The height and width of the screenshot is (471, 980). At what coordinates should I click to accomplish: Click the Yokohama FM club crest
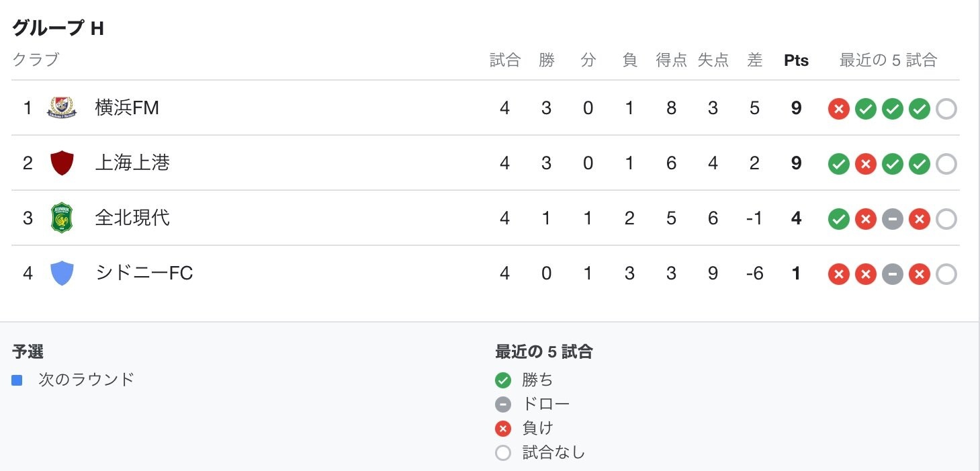pos(62,108)
